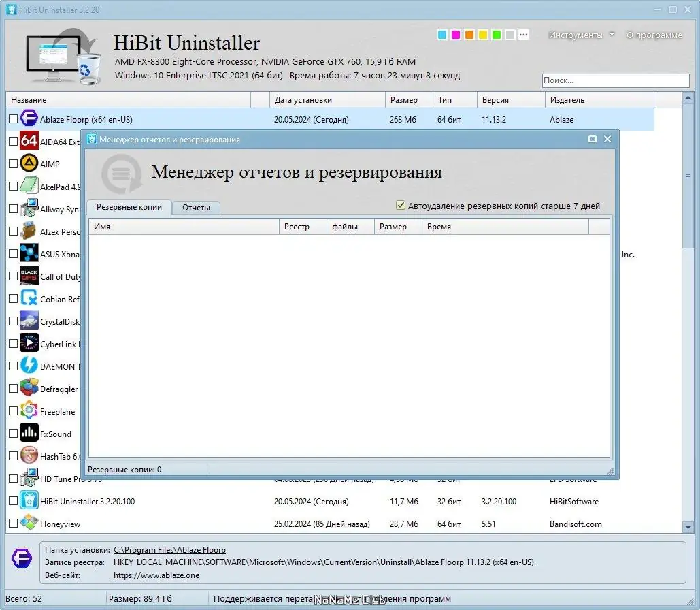Click the HiBit Uninstaller logo image
The image size is (700, 610).
tap(63, 57)
